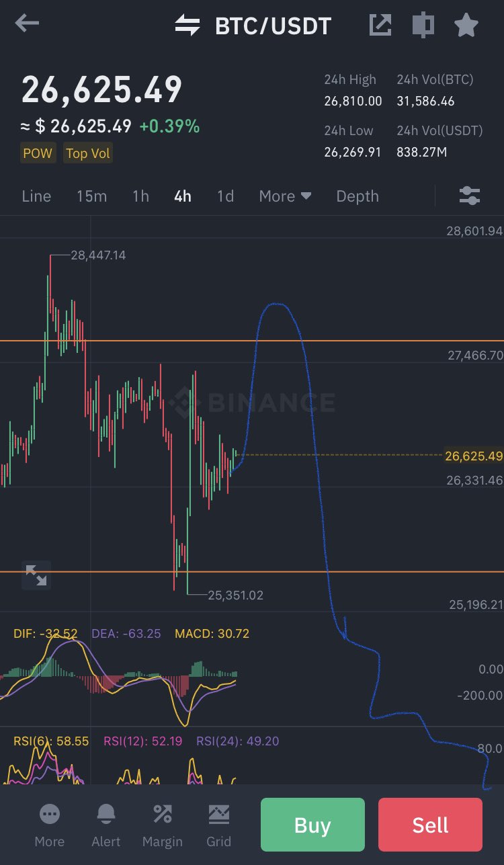
Task: Tap the green Buy button
Action: [x=312, y=825]
